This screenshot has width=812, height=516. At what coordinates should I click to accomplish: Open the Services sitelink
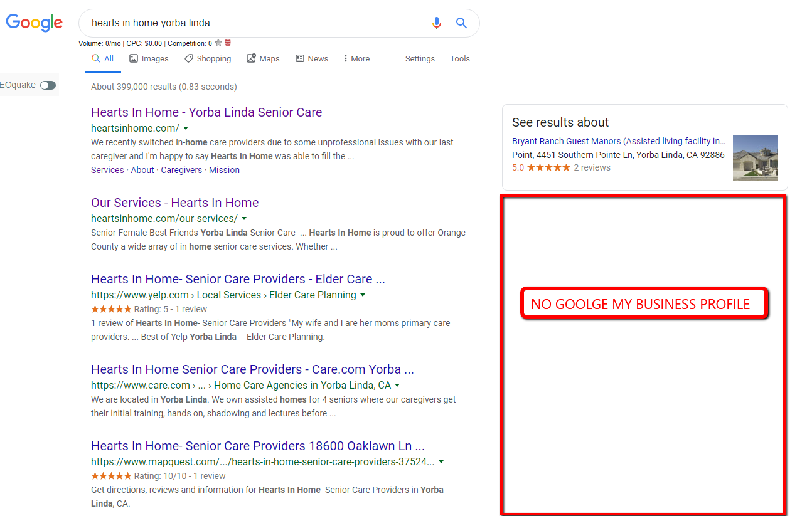(107, 170)
